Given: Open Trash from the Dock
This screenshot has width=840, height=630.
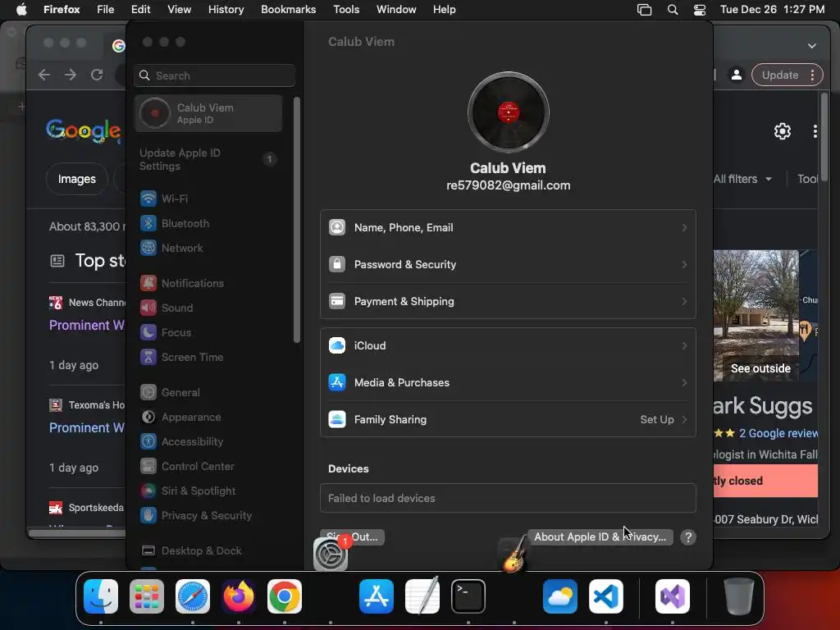Looking at the screenshot, I should pos(739,596).
